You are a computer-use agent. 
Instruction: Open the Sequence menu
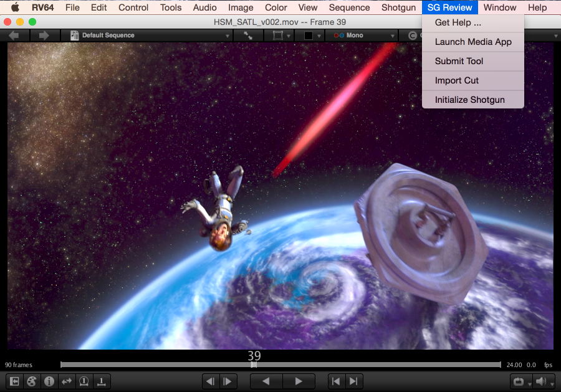click(x=349, y=7)
